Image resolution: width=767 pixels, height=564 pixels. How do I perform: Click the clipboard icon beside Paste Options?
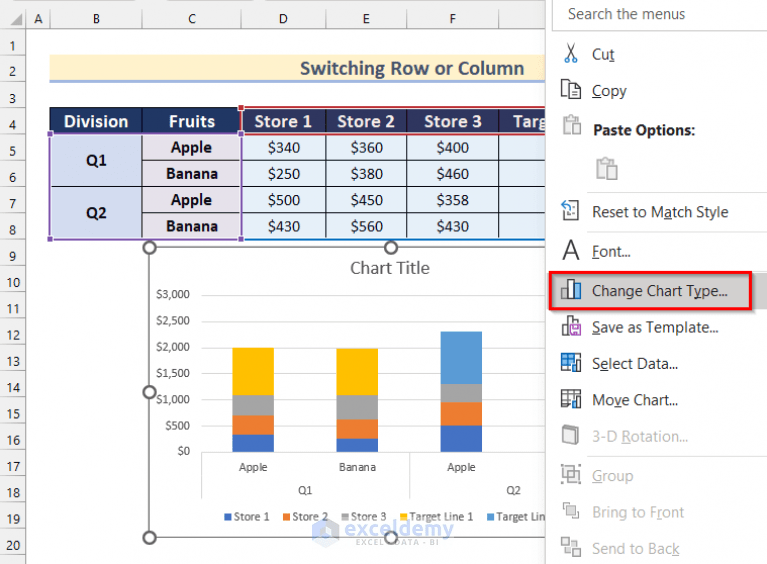571,125
